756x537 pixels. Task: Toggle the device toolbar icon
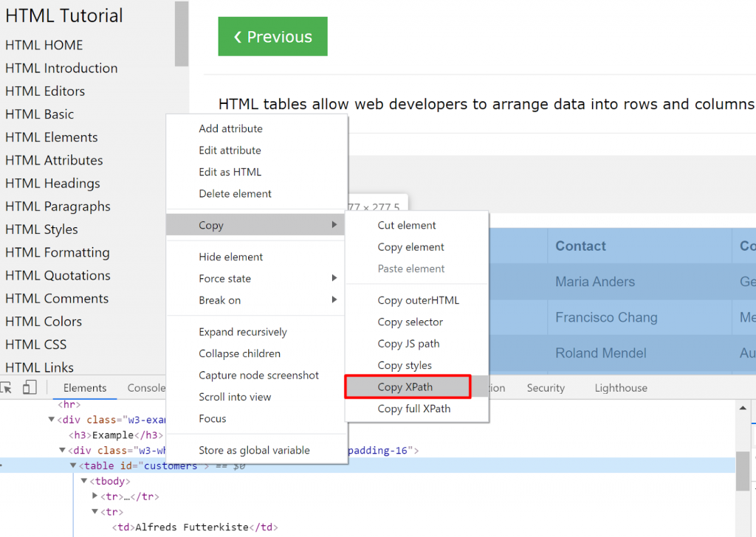click(x=29, y=387)
